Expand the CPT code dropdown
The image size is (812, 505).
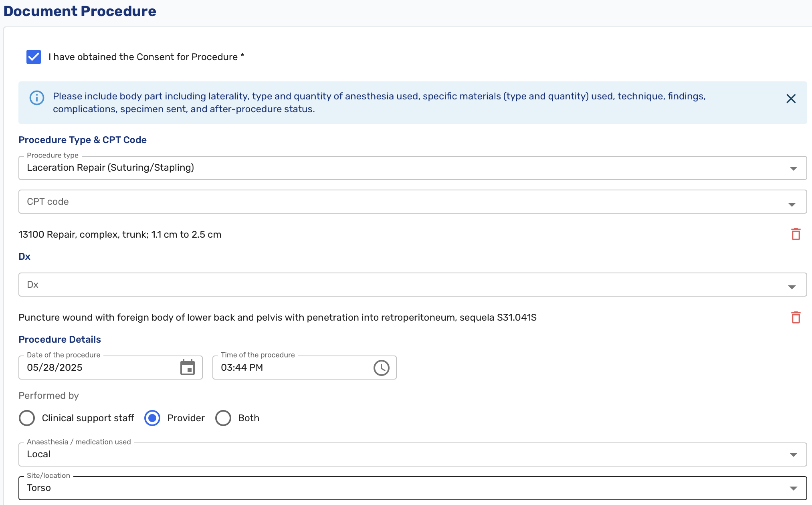click(x=792, y=204)
